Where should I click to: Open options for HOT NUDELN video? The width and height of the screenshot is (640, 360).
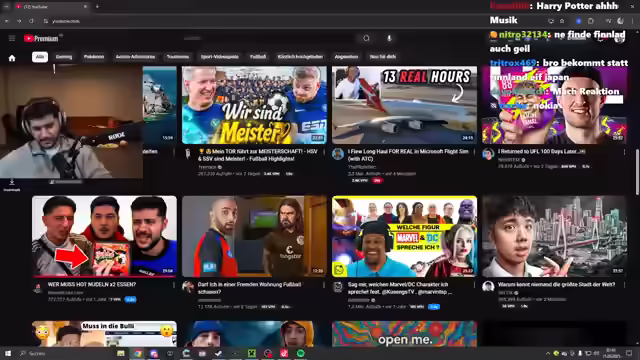point(174,285)
